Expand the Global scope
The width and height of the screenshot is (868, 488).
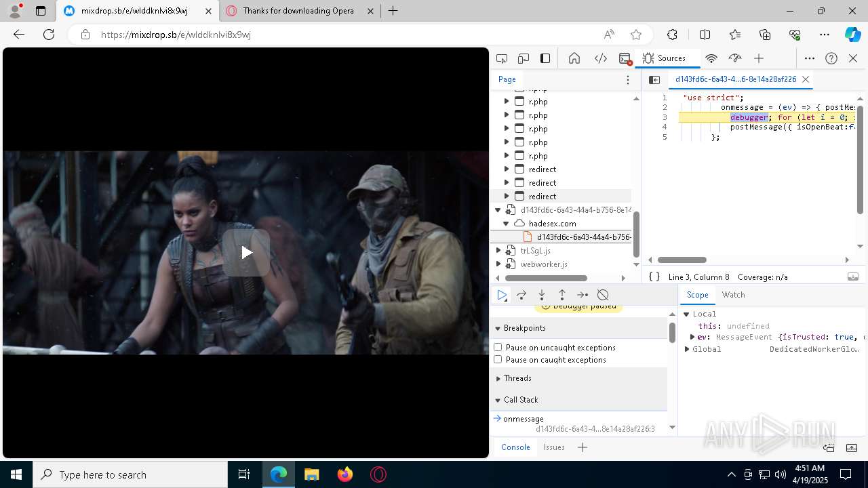[687, 349]
